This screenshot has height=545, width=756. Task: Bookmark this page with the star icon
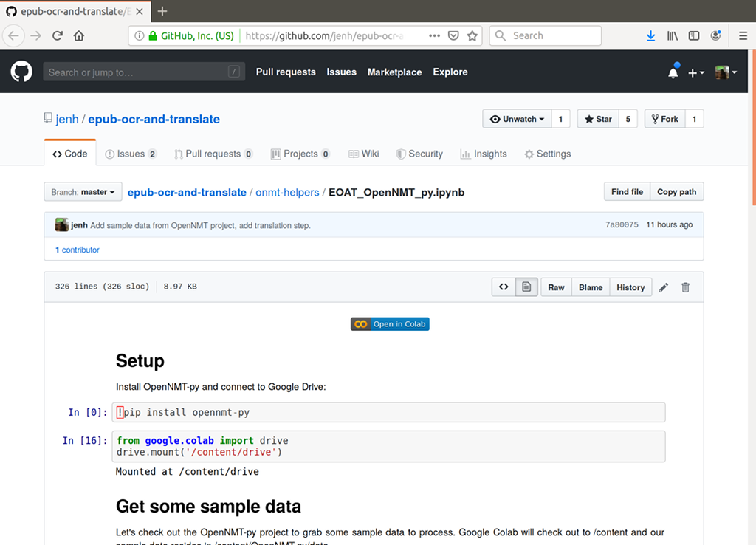pos(472,35)
